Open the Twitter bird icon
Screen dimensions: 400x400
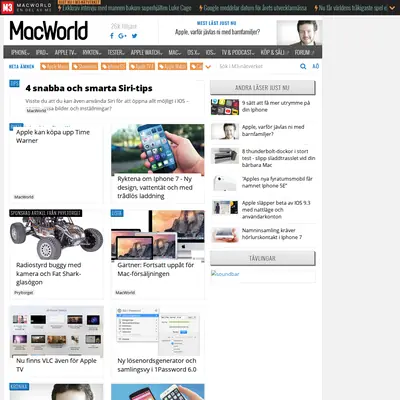click(134, 36)
